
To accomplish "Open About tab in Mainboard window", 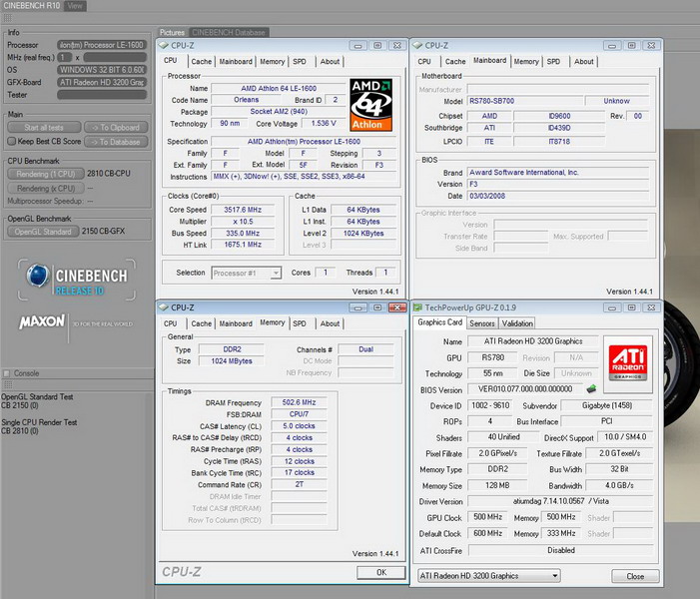I will pos(584,61).
